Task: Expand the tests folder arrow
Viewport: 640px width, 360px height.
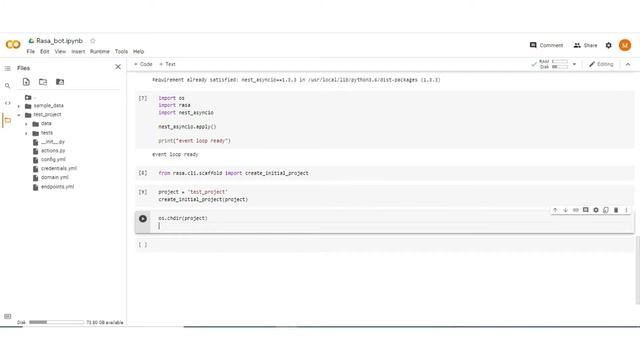Action: tap(26, 133)
